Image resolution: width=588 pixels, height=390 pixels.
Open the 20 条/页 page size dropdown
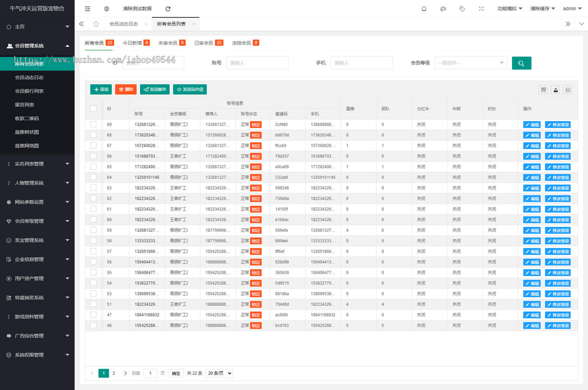(x=219, y=373)
